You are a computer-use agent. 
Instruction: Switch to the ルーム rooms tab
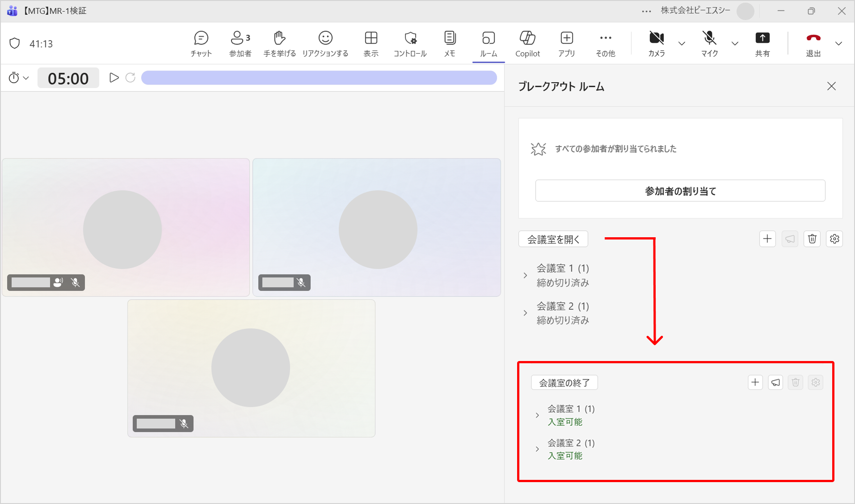coord(489,44)
